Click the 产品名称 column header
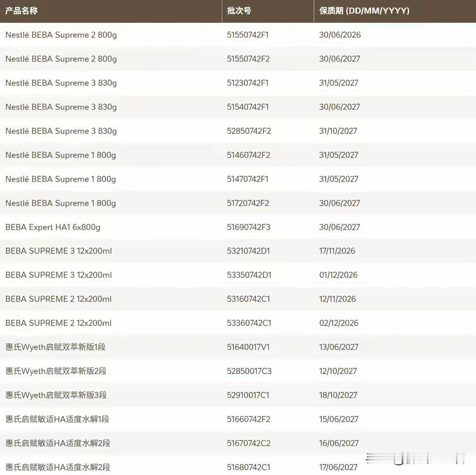This screenshot has height=475, width=476. tap(21, 11)
